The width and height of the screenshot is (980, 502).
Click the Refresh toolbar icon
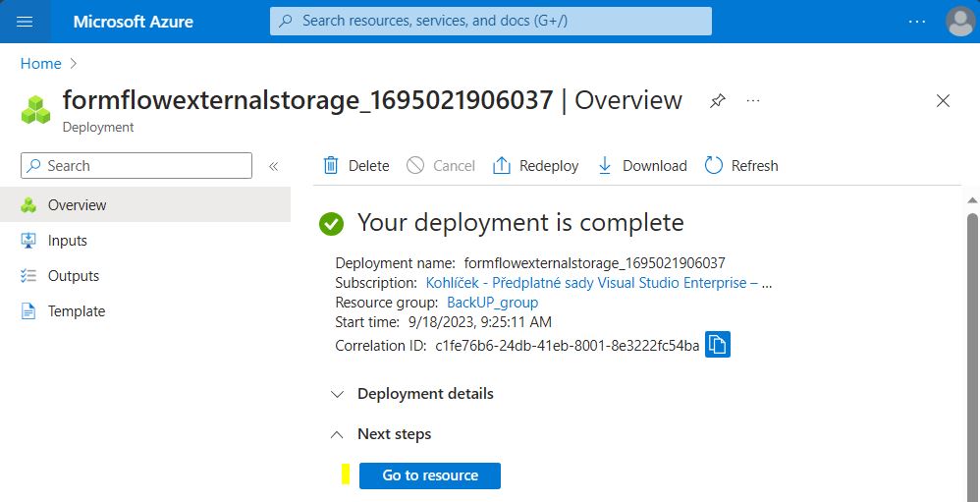714,166
